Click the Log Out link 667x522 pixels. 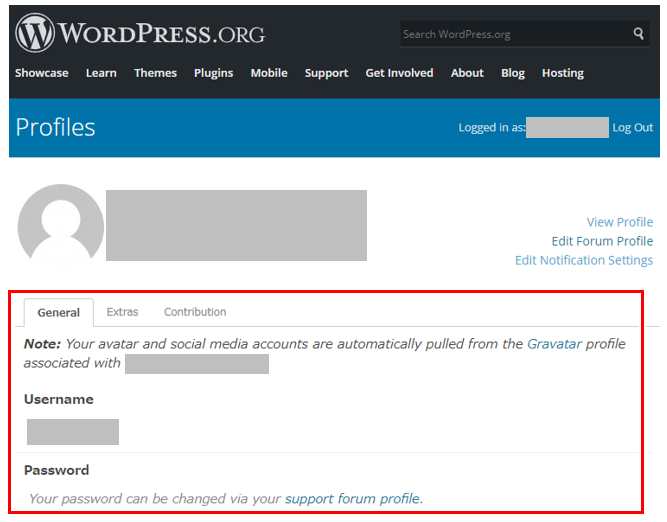click(633, 128)
